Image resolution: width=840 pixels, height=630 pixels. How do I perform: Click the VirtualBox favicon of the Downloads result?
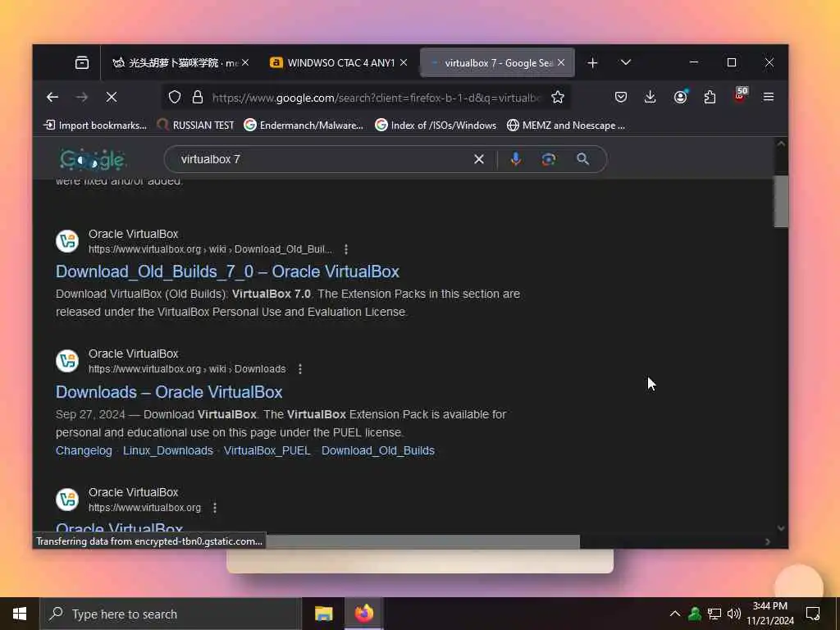pos(67,361)
